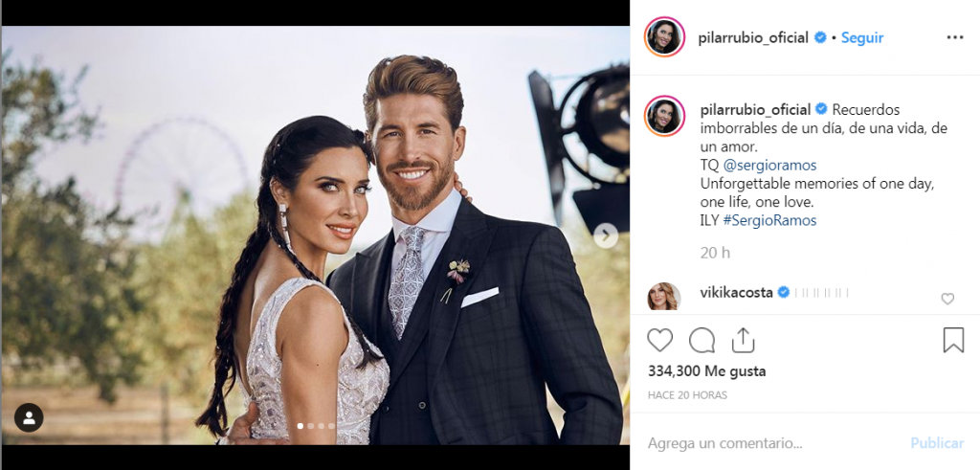View the list of 334,300 Me gusta

click(707, 371)
